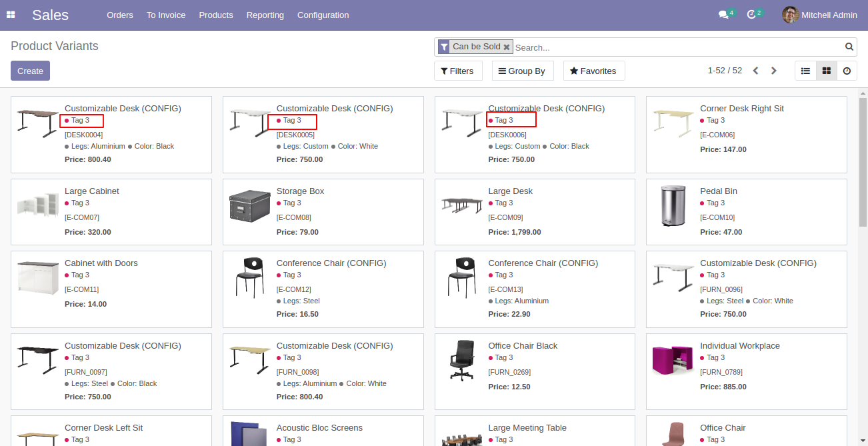Screen dimensions: 868x446
Task: Click the Search input field
Action: coord(678,47)
